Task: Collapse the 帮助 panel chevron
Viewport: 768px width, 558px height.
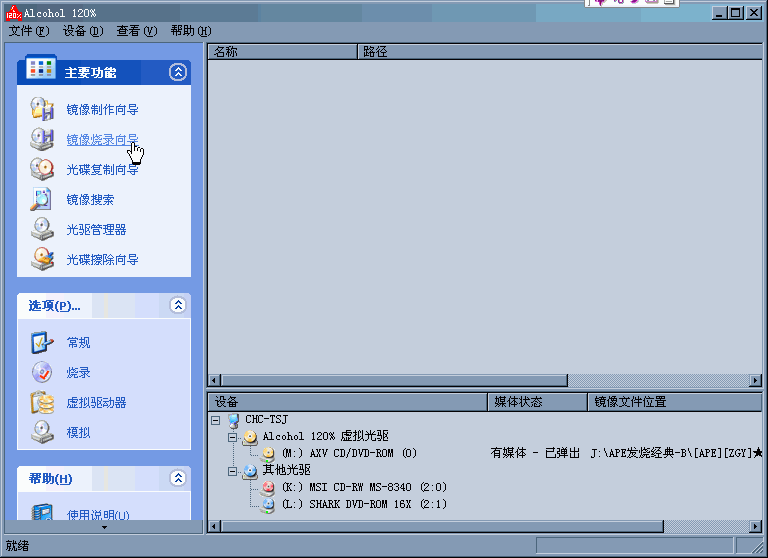Action: pos(177,478)
